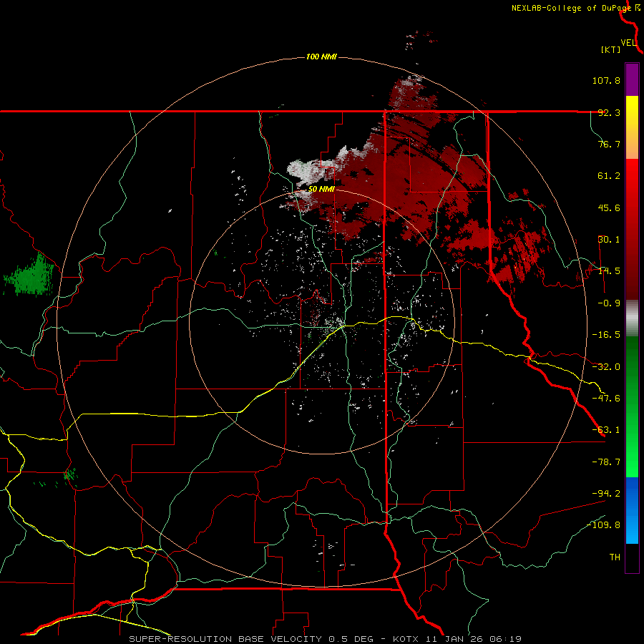Viewport: 644px width, 644px height.
Task: Click the 100 NMI range ring label
Action: tap(321, 57)
